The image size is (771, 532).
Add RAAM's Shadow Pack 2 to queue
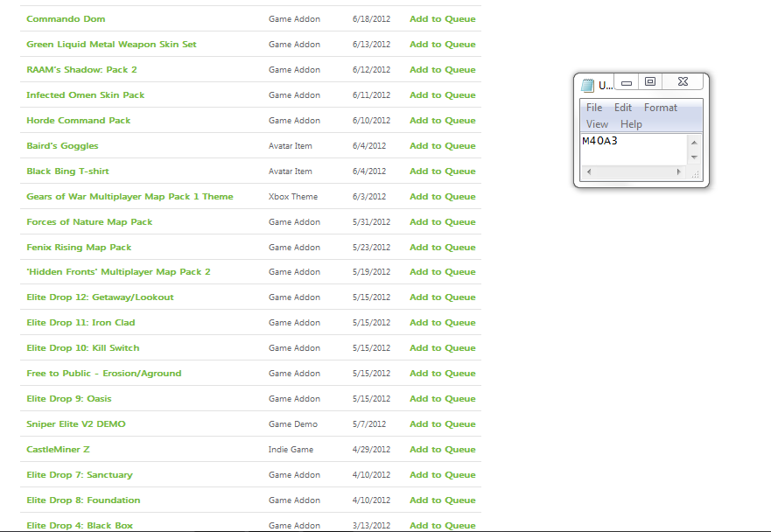[443, 70]
